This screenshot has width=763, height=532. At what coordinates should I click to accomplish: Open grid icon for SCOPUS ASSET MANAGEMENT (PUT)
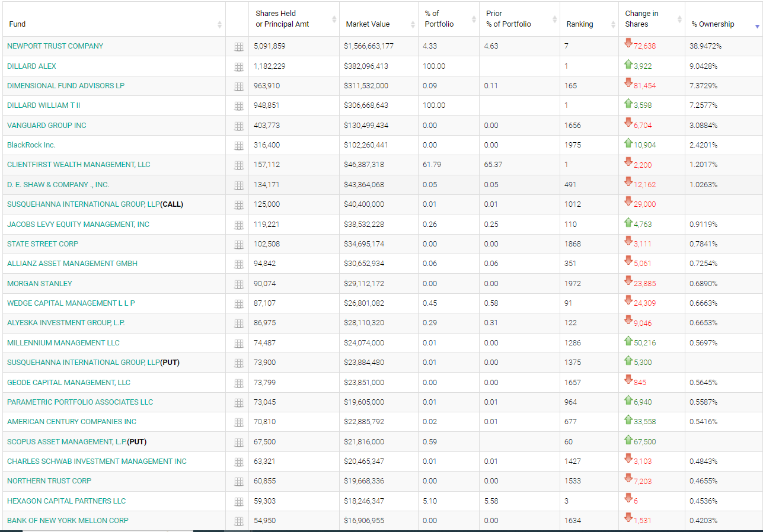tap(239, 443)
